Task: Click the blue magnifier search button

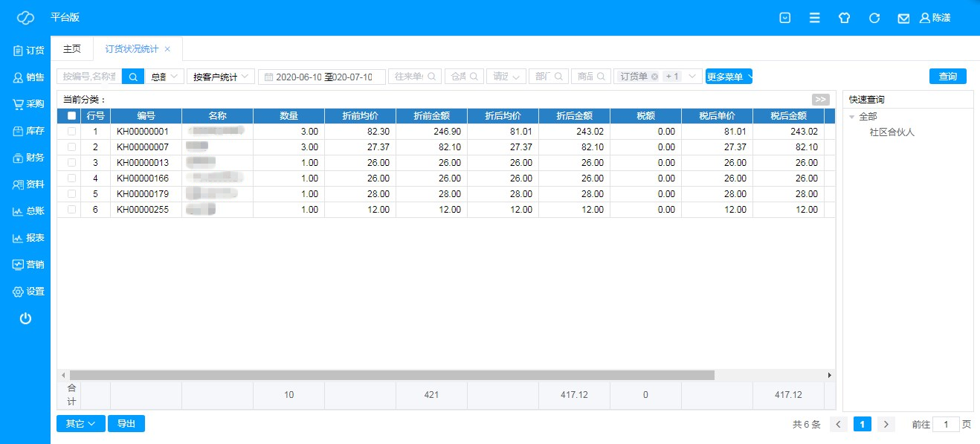Action: pyautogui.click(x=133, y=77)
